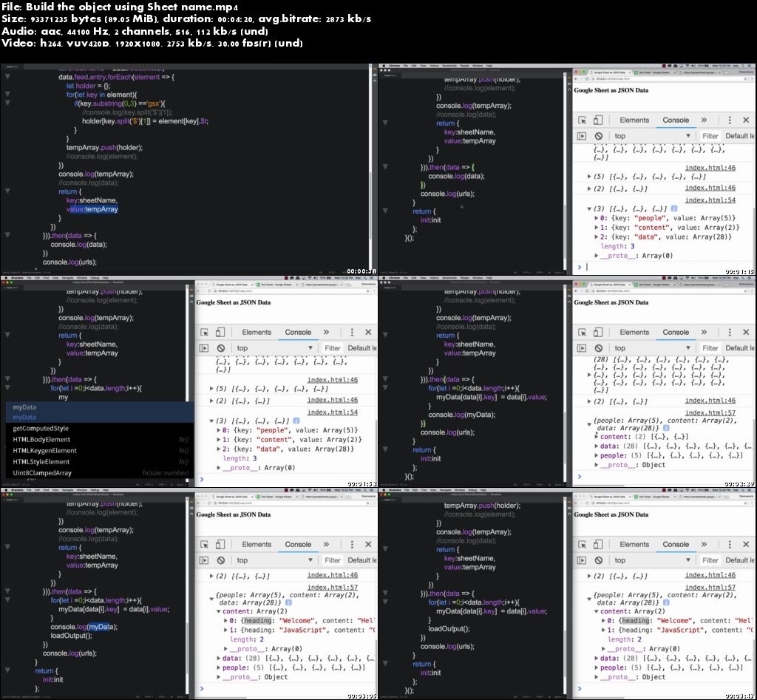Close DevTools with X in the 3:43 frame
This screenshot has height=700, width=757.
pyautogui.click(x=745, y=544)
